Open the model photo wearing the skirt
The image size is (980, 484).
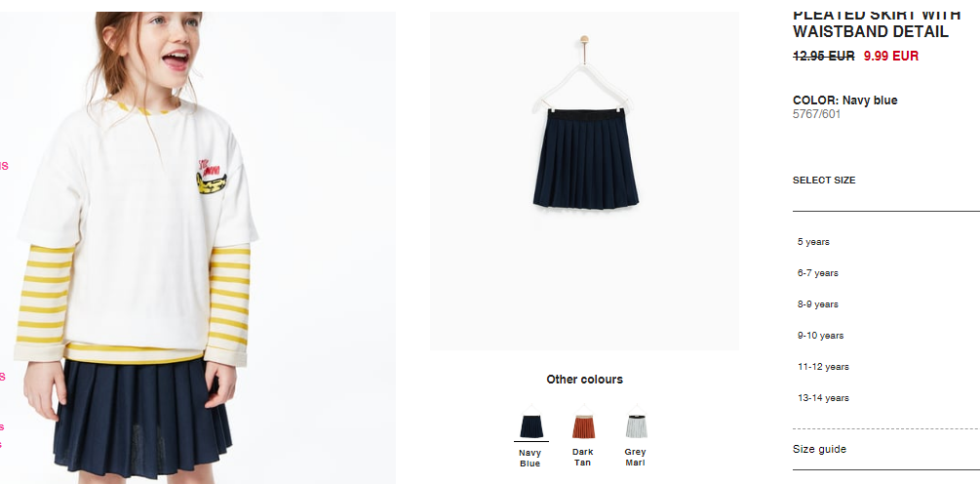click(x=198, y=248)
